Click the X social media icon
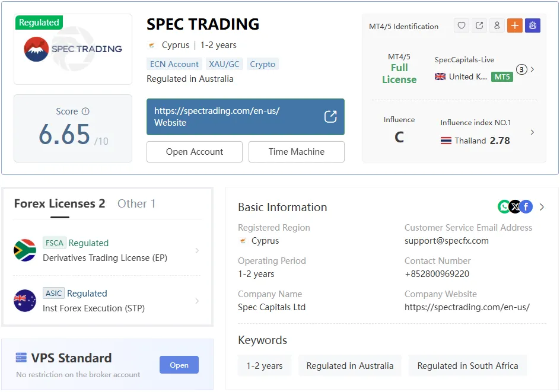Screen dimensions: 560x392 [x=515, y=206]
